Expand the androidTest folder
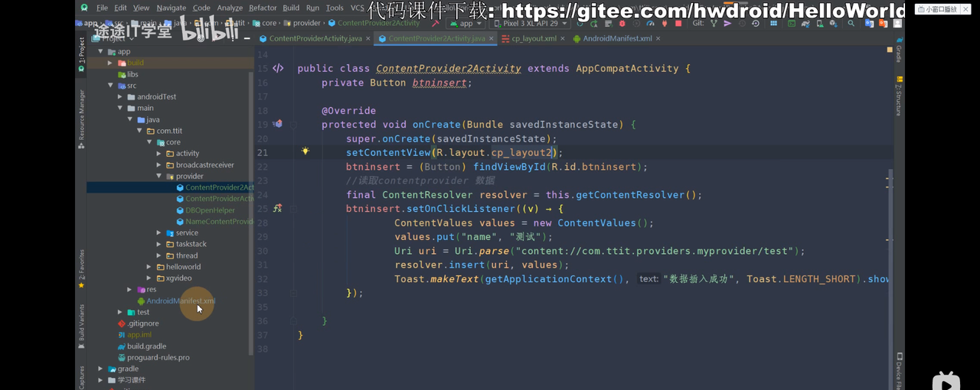This screenshot has width=980, height=390. (120, 96)
